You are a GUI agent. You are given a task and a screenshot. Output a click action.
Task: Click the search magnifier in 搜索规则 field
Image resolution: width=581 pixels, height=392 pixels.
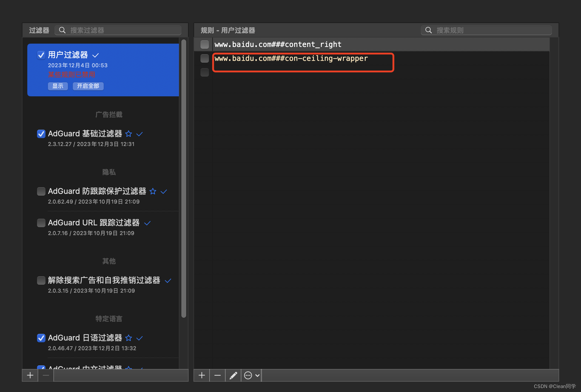pyautogui.click(x=428, y=30)
